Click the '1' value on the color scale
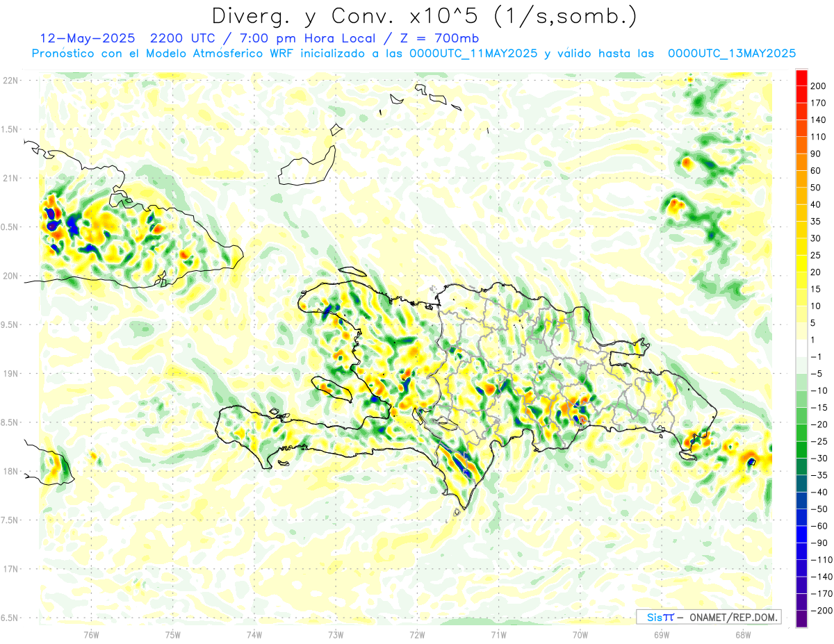Viewport: 834px width, 644px height. 813,340
